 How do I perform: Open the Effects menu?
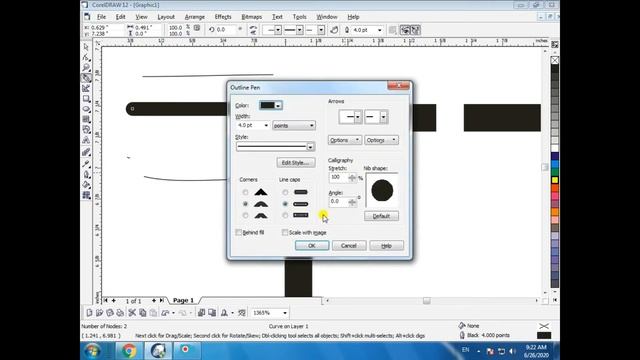[x=223, y=17]
